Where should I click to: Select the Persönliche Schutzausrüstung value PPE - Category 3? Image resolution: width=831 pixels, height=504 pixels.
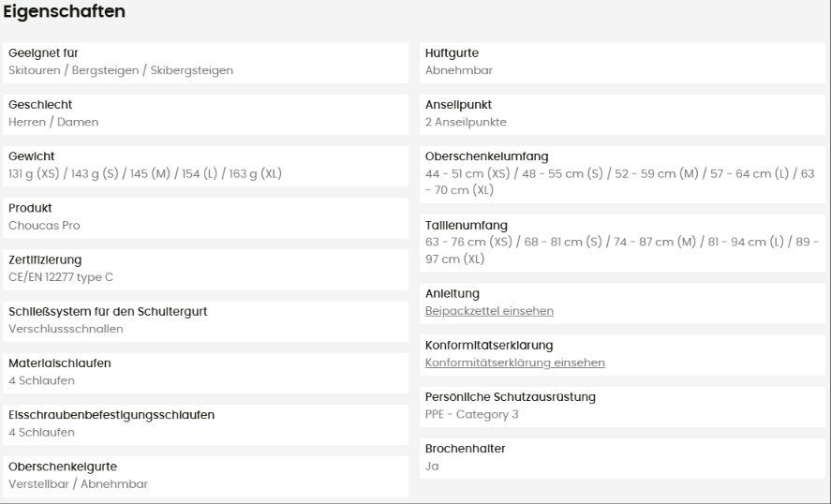pyautogui.click(x=471, y=414)
